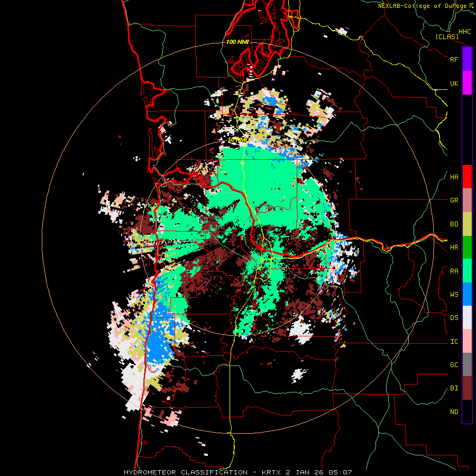476x476 pixels.
Task: Click the [CLAS] unit label
Action: click(x=447, y=37)
